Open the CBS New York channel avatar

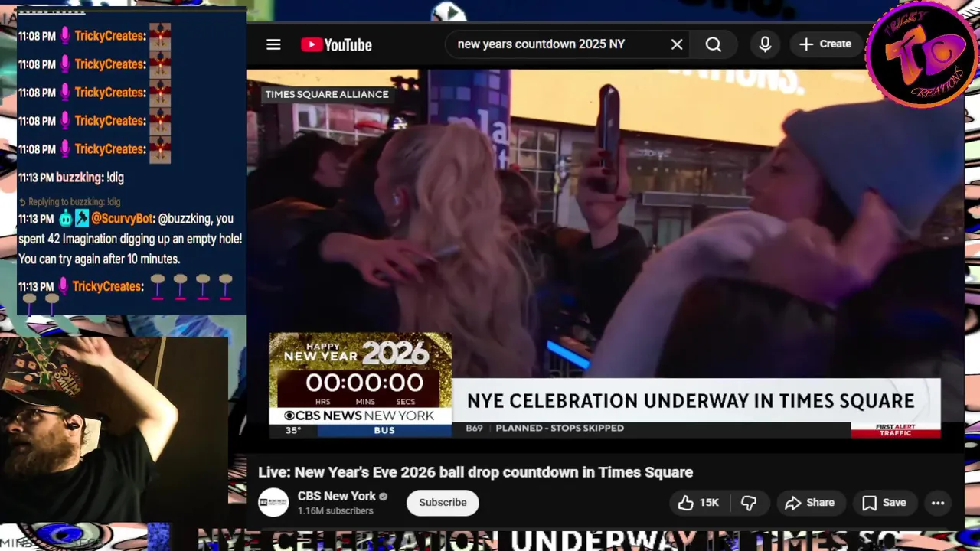pyautogui.click(x=273, y=503)
